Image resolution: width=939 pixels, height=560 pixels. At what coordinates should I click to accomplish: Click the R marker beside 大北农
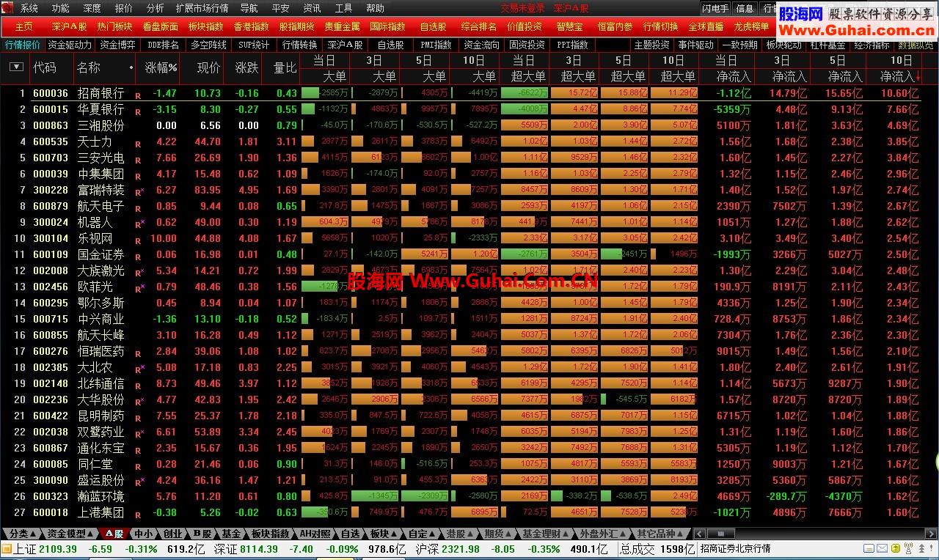[x=139, y=369]
